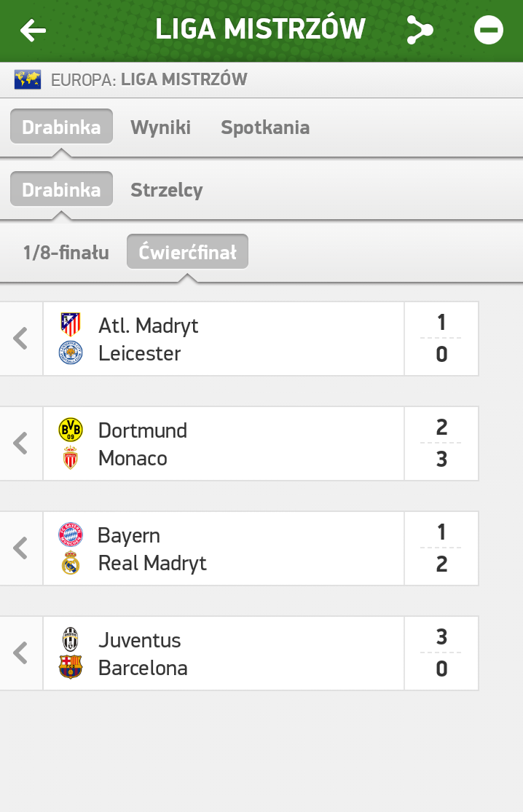Expand previous round for Atl. Madryt–Leicester
Screen dimensions: 523x812
click(x=21, y=339)
